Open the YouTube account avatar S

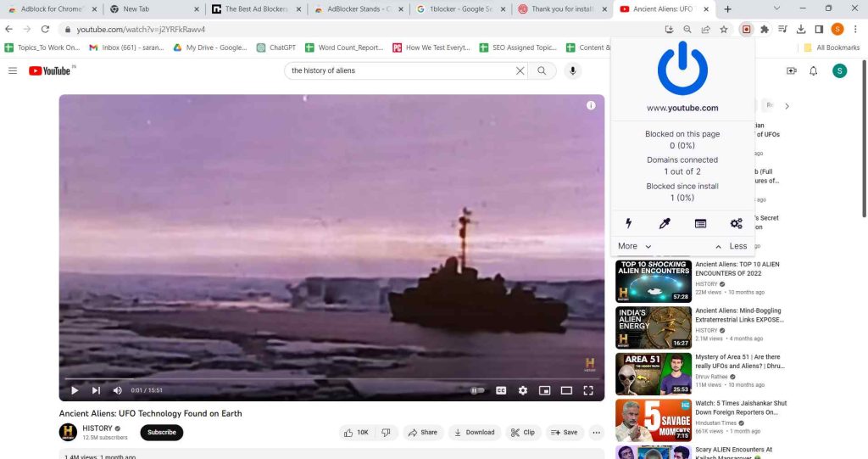tap(839, 71)
